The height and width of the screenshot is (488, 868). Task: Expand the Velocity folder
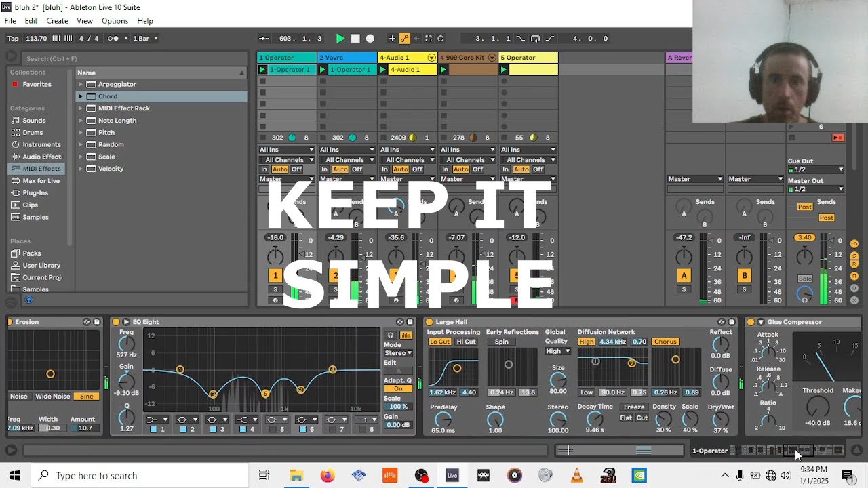pyautogui.click(x=81, y=169)
